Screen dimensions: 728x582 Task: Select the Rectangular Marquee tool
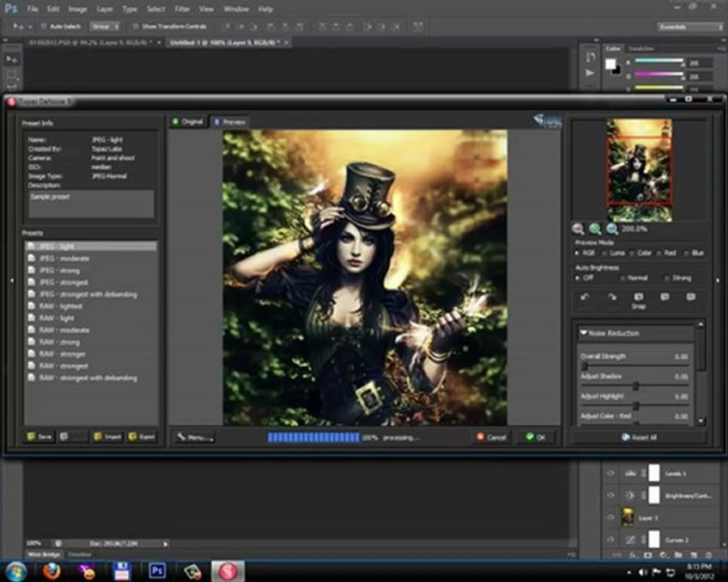tap(12, 74)
